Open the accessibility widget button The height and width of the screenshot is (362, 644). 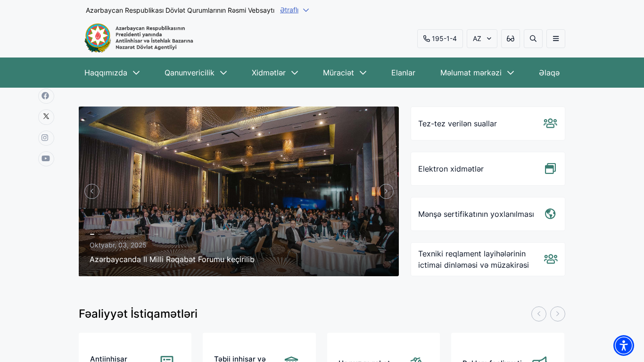(x=623, y=346)
